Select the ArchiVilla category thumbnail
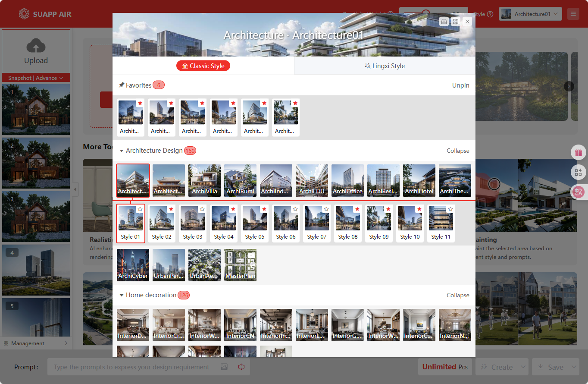588x384 pixels. tap(204, 180)
